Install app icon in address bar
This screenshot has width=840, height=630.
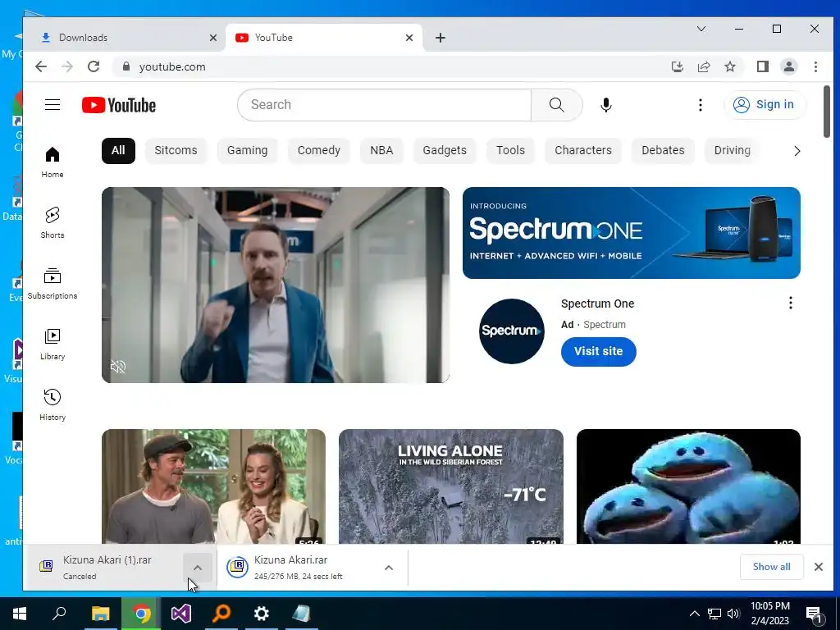[677, 66]
